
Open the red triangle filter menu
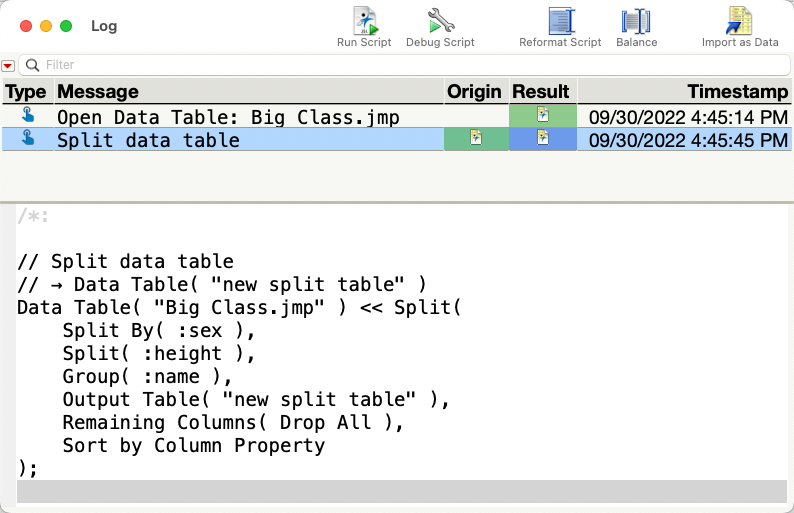coord(8,66)
